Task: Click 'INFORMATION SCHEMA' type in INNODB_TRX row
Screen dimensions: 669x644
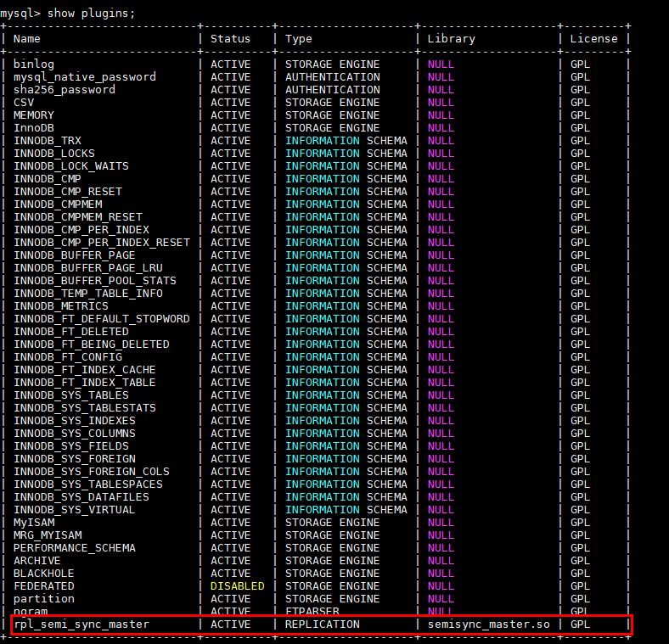Action: [x=346, y=141]
